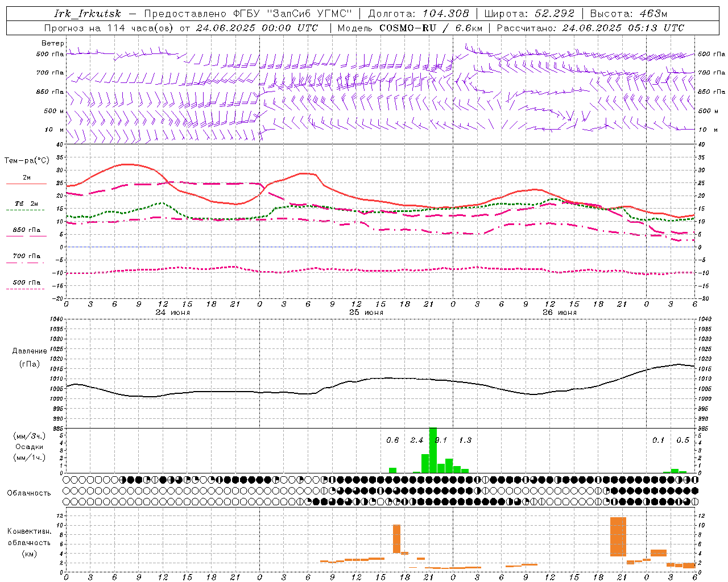This screenshot has height=582, width=728.
Task: Click the longitude value 104.308
Action: click(446, 14)
